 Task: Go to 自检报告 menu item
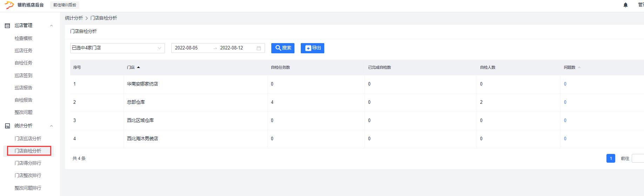pyautogui.click(x=24, y=100)
